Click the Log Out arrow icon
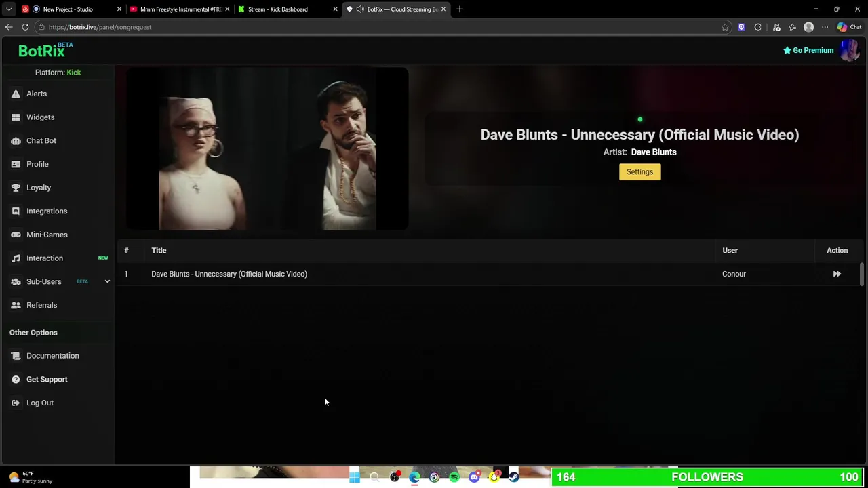This screenshot has width=868, height=488. [x=16, y=403]
